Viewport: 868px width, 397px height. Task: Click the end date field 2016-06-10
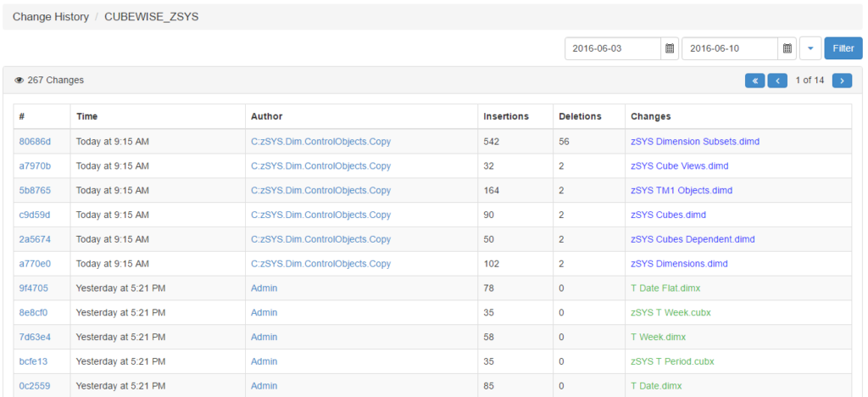click(729, 48)
